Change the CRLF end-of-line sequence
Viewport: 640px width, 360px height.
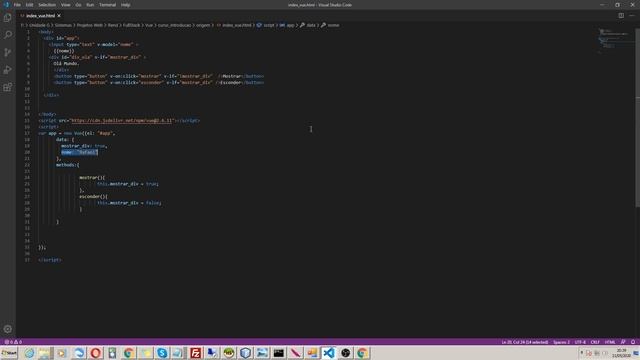[595, 342]
